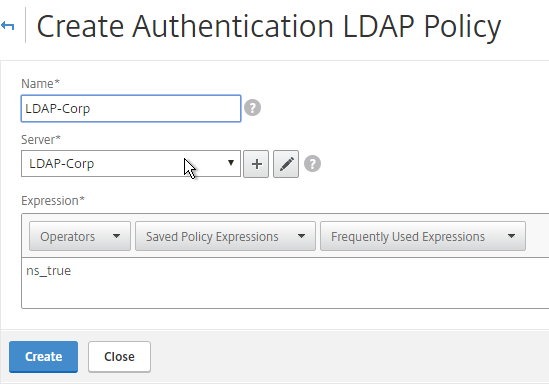The width and height of the screenshot is (549, 384).
Task: Click the Create button
Action: (x=43, y=357)
